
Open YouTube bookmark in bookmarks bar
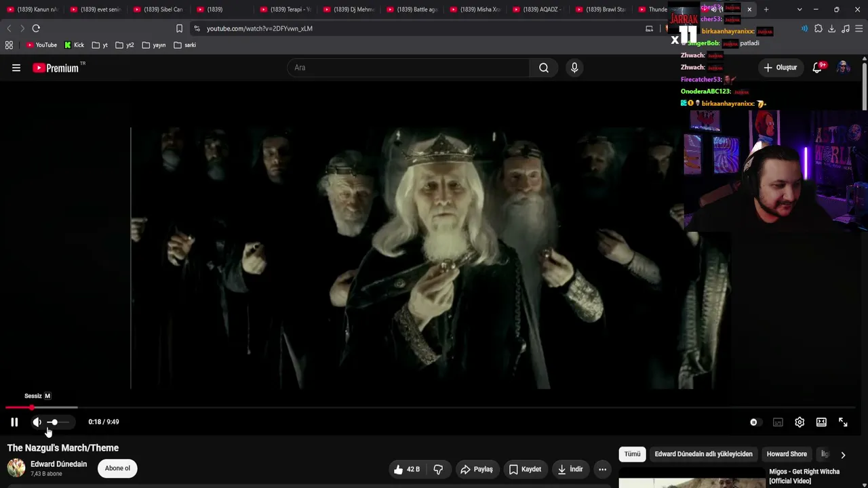coord(41,45)
